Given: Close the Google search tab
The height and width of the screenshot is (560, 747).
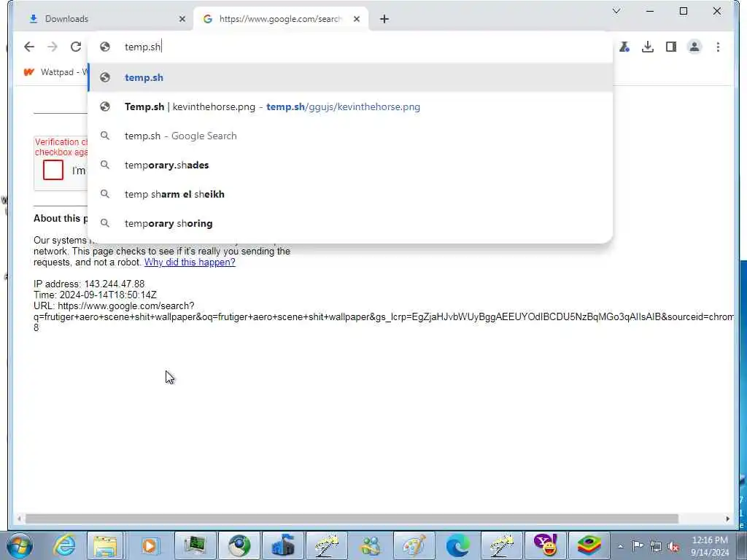Looking at the screenshot, I should 356,19.
